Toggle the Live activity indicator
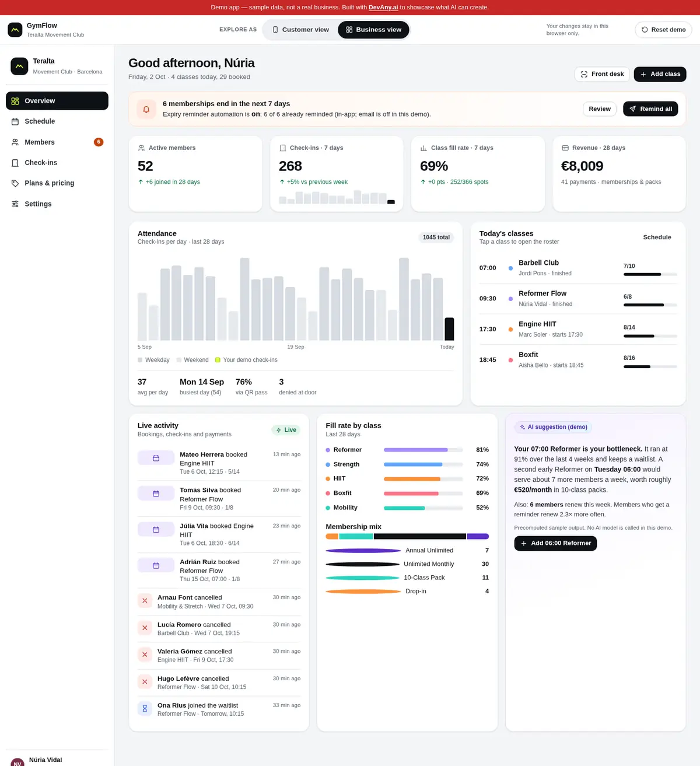700x766 pixels. pyautogui.click(x=286, y=430)
